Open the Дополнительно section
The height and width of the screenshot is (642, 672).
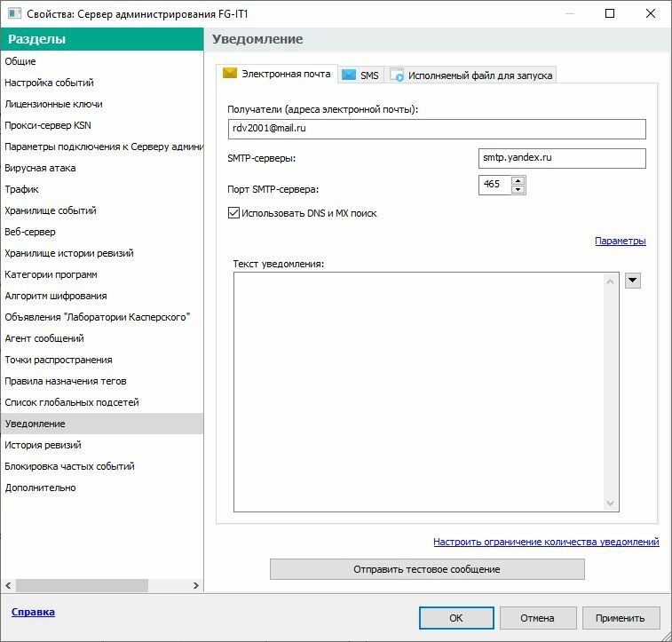pos(101,487)
